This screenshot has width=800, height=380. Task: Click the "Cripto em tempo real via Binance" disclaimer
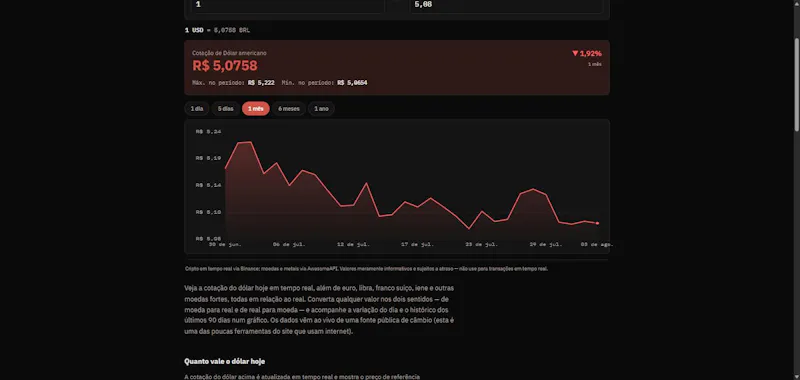tap(366, 268)
